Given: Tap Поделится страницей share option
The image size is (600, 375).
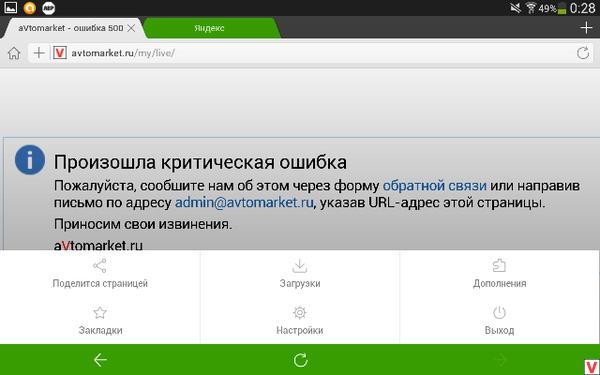Looking at the screenshot, I should [100, 274].
